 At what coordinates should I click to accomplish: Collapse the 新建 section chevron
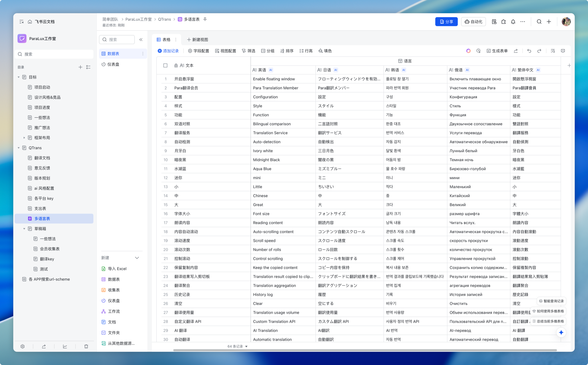[x=137, y=258]
